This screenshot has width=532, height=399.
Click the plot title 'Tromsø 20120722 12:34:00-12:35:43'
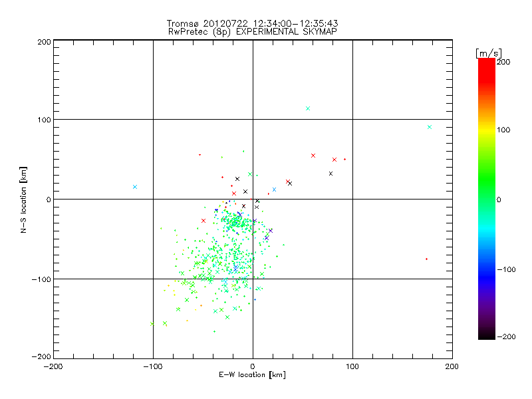[x=252, y=23]
